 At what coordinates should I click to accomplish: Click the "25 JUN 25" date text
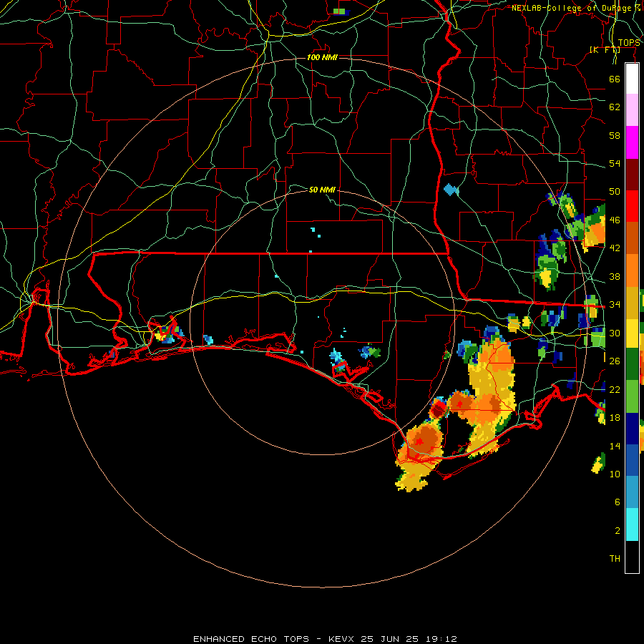pyautogui.click(x=389, y=639)
